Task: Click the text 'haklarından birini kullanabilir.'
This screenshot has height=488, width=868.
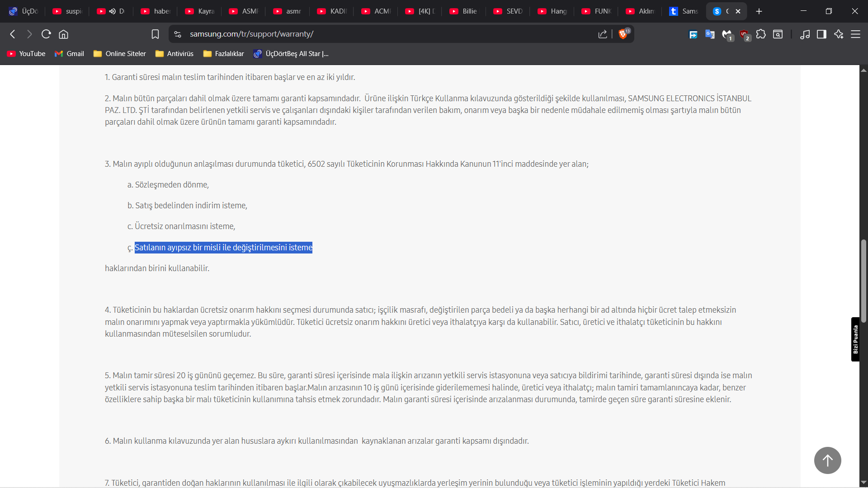Action: pos(157,268)
